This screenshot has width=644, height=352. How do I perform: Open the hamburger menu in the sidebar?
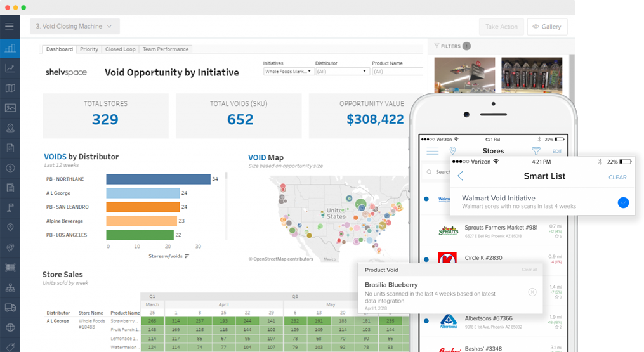[x=10, y=26]
